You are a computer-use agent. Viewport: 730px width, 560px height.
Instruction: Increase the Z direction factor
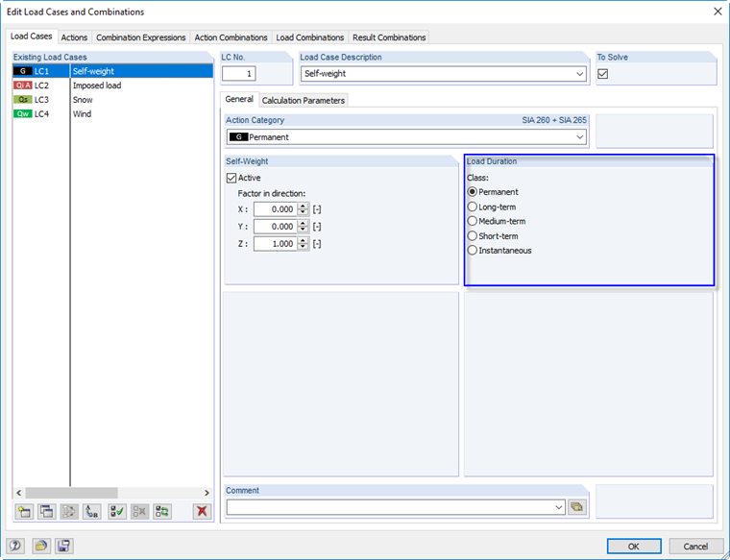[x=304, y=241]
